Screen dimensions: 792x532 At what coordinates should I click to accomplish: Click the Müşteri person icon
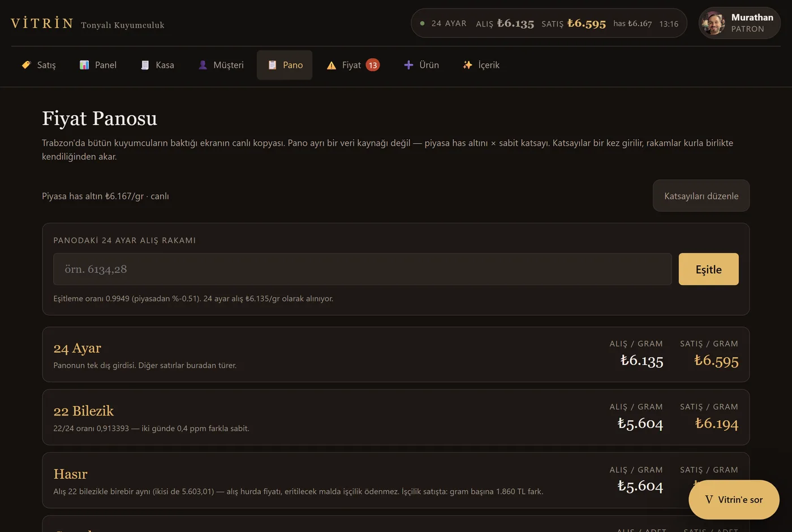(x=203, y=65)
